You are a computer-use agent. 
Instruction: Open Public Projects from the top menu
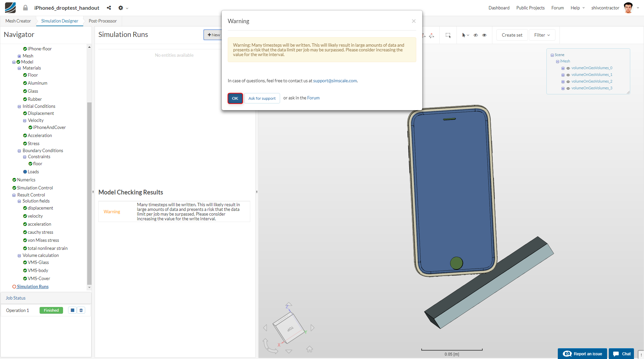(x=530, y=8)
